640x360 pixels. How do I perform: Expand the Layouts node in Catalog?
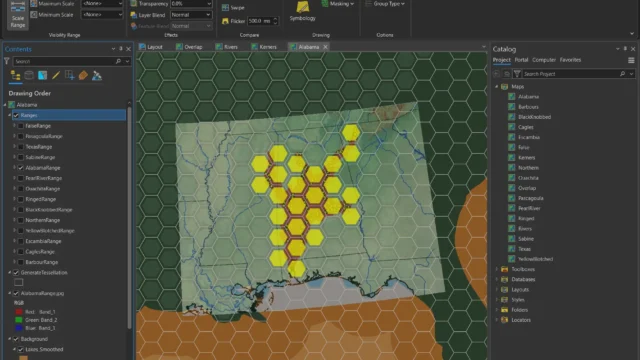click(x=497, y=289)
